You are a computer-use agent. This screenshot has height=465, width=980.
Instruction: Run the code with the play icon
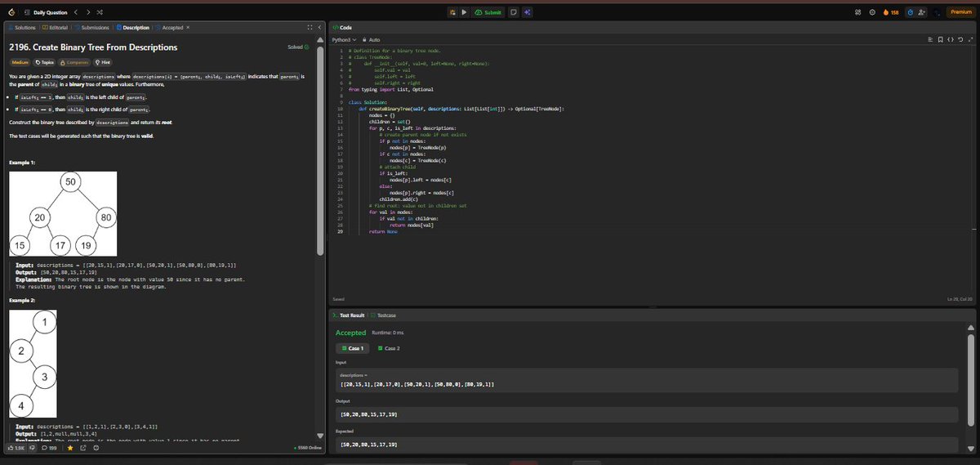coord(465,12)
